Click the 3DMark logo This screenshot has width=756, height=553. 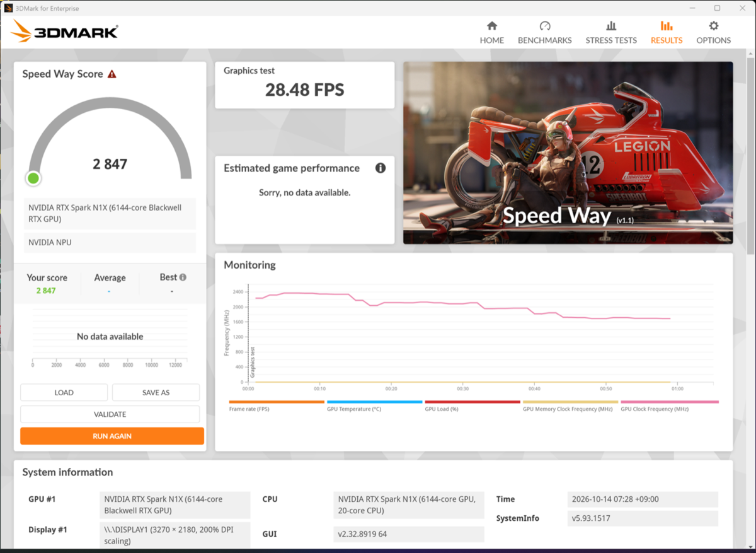[65, 32]
